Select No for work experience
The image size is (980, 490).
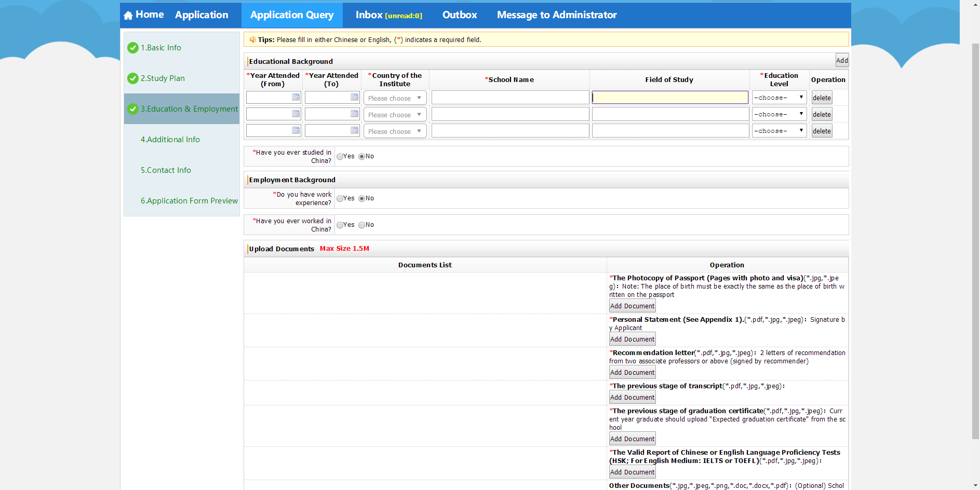[361, 198]
